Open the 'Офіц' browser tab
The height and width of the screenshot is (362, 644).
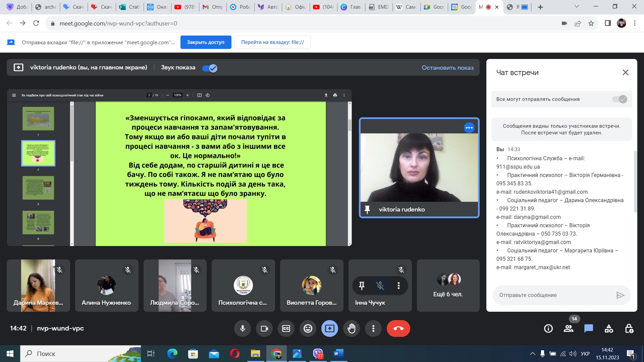click(296, 7)
